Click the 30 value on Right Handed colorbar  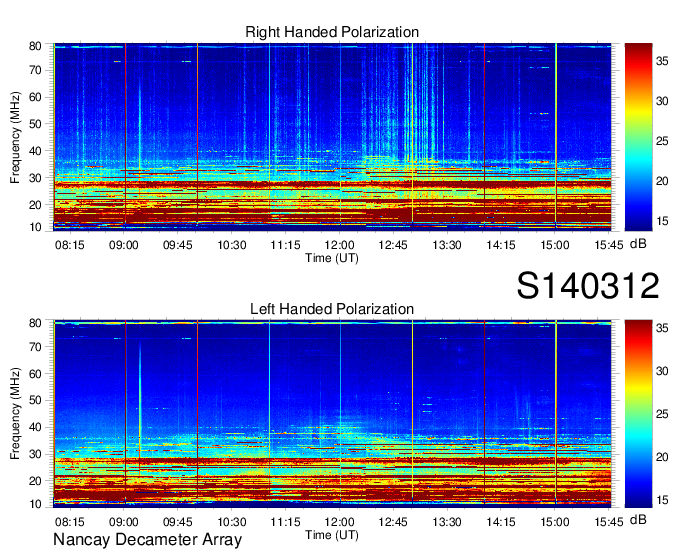click(x=662, y=101)
